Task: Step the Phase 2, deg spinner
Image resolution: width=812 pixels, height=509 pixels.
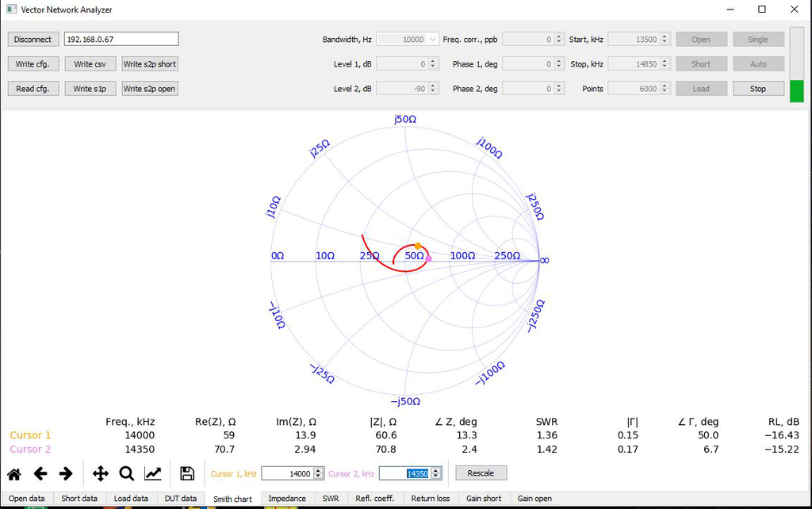Action: tap(559, 89)
